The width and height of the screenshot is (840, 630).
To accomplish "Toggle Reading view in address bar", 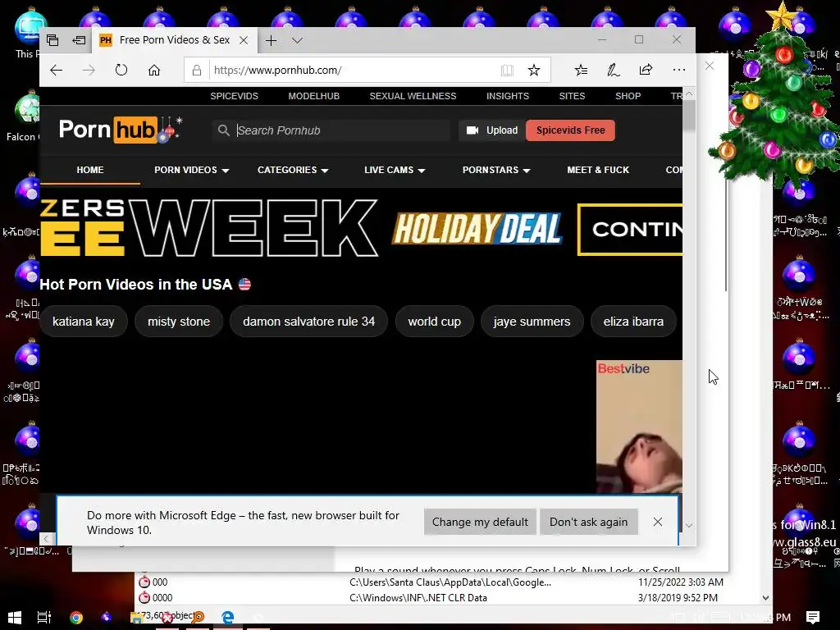I will click(x=507, y=71).
